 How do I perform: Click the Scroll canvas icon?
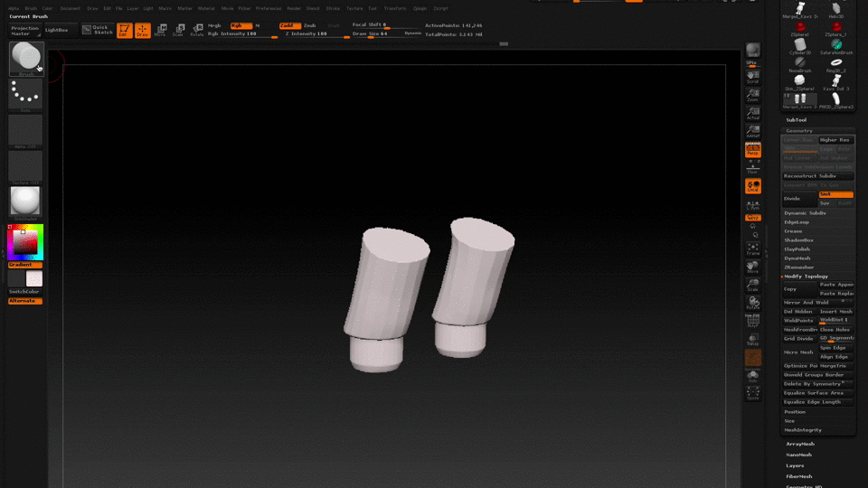[753, 77]
